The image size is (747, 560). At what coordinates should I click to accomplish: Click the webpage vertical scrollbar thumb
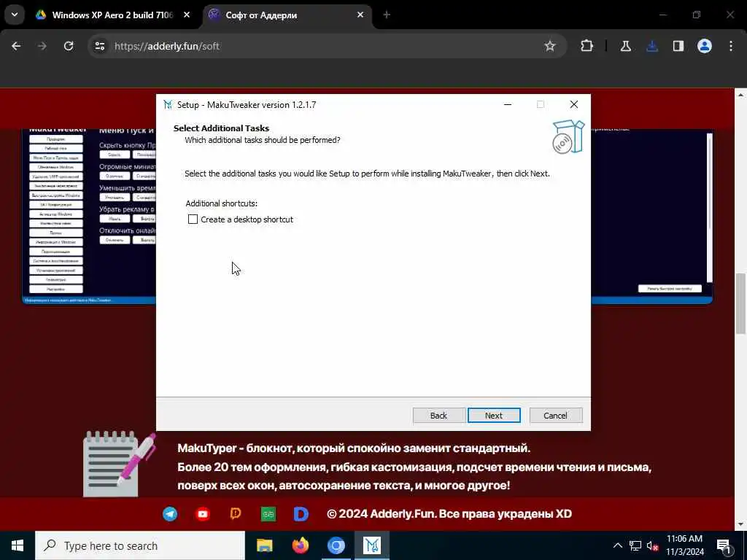(x=741, y=304)
